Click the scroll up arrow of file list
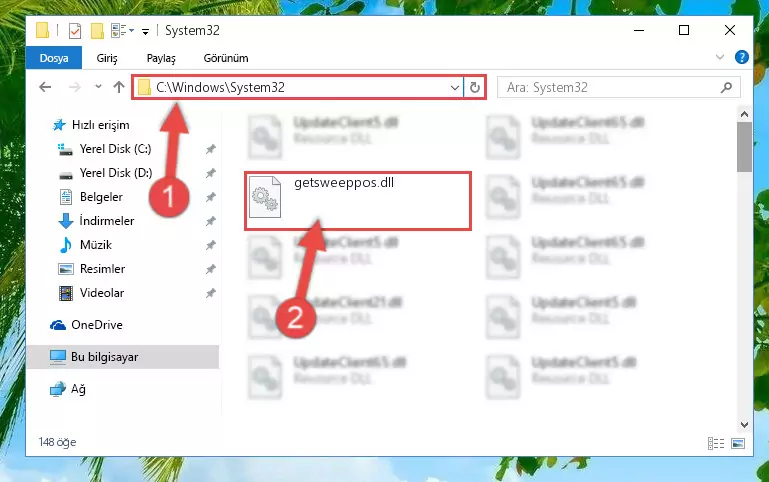This screenshot has width=769, height=482. click(744, 114)
